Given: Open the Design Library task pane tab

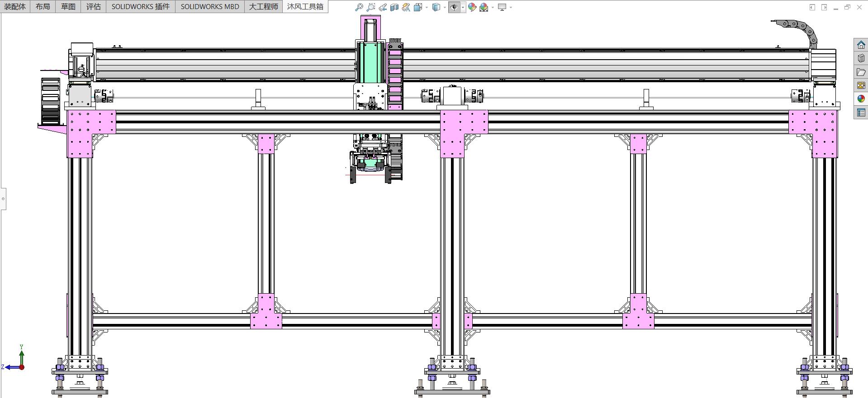Looking at the screenshot, I should (x=861, y=58).
